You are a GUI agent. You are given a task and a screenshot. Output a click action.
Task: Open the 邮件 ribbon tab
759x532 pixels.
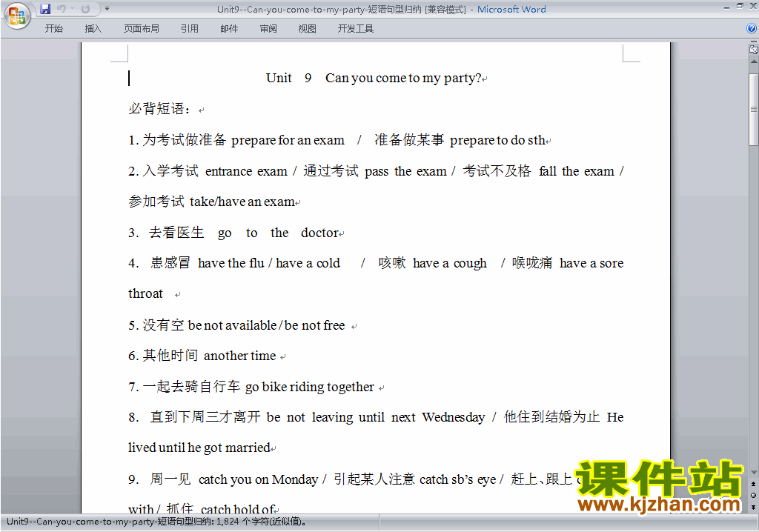point(229,29)
